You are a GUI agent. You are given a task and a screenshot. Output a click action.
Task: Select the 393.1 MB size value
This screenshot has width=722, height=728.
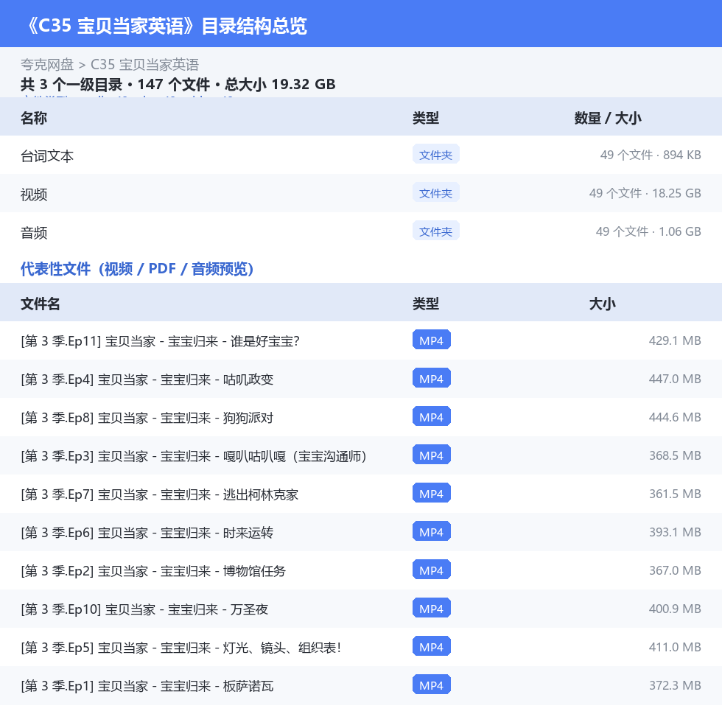[675, 532]
